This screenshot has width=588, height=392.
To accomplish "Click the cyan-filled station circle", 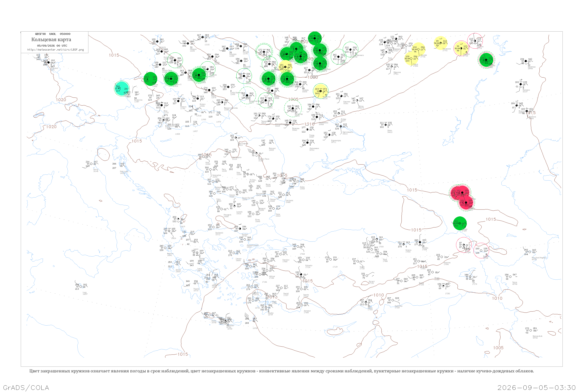I will coord(122,89).
